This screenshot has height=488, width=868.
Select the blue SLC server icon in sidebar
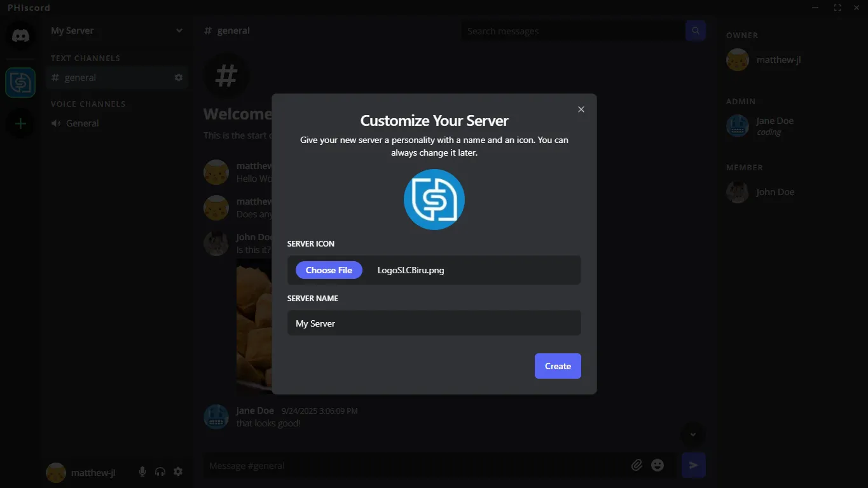(x=20, y=83)
